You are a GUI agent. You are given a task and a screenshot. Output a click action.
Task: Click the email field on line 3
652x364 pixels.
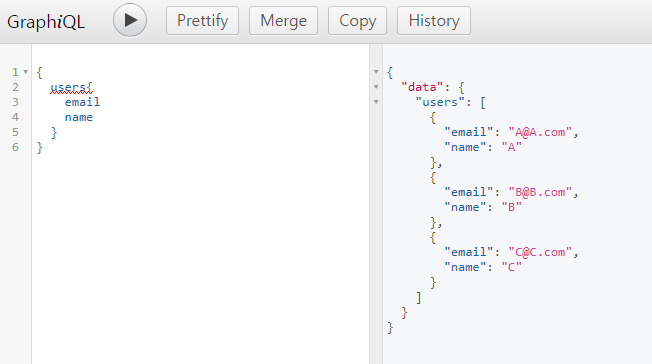[82, 102]
